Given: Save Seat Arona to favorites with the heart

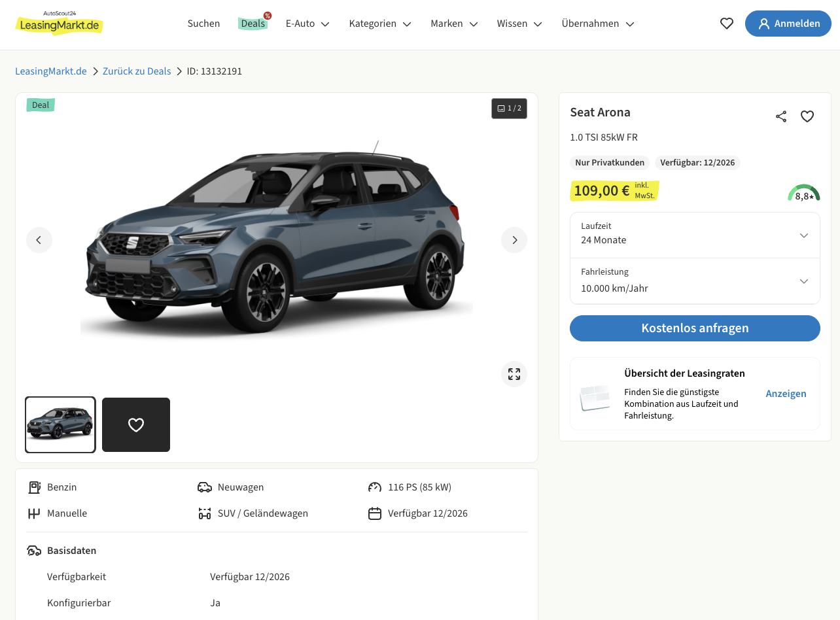Looking at the screenshot, I should click(x=807, y=116).
